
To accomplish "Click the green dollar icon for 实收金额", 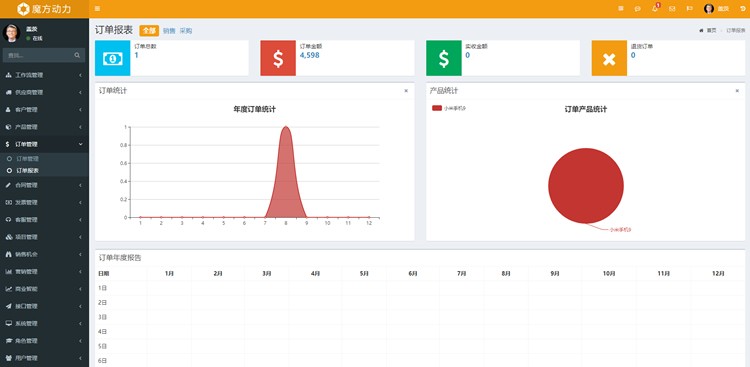I will point(444,58).
